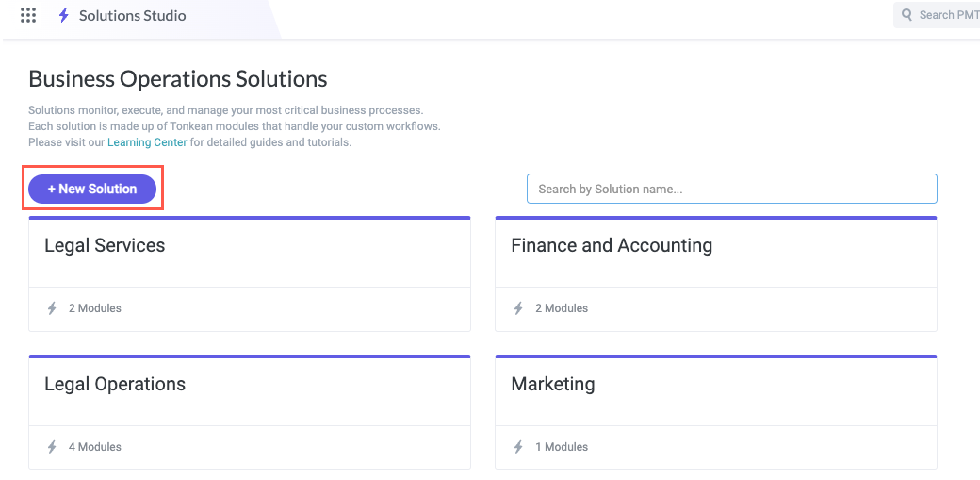This screenshot has width=980, height=480.
Task: Click 4 Modules under Legal Operations
Action: (95, 447)
